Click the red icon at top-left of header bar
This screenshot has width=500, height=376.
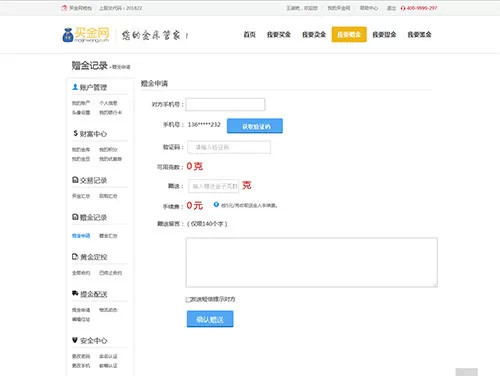coord(64,8)
